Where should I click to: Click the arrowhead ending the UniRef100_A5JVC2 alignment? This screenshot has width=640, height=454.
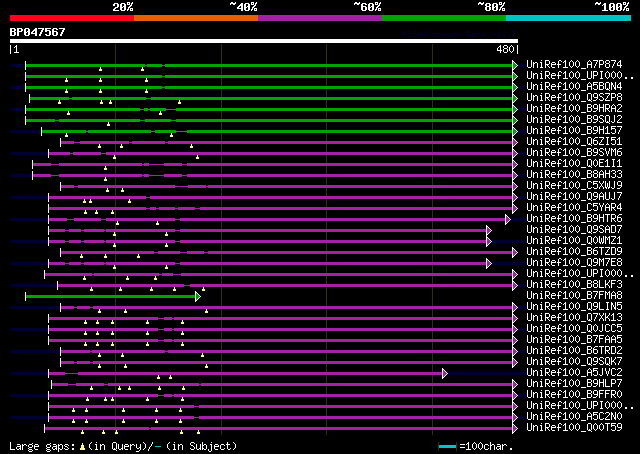coord(444,373)
